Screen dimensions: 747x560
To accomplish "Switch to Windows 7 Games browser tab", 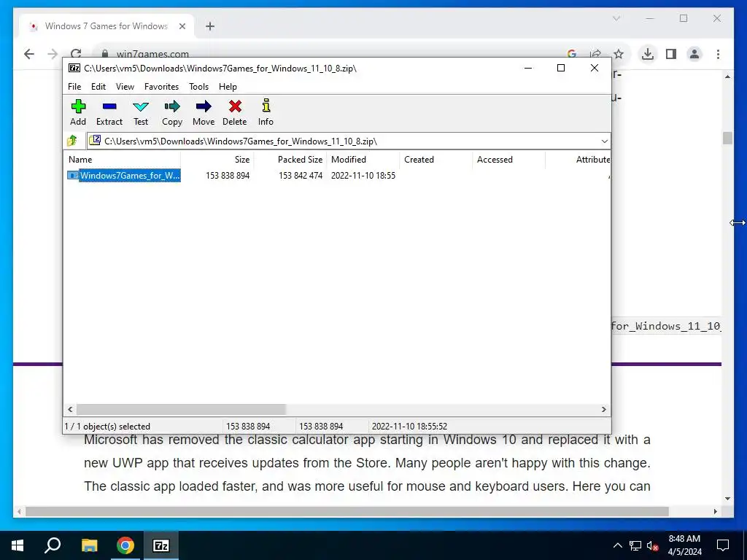I will tap(107, 26).
